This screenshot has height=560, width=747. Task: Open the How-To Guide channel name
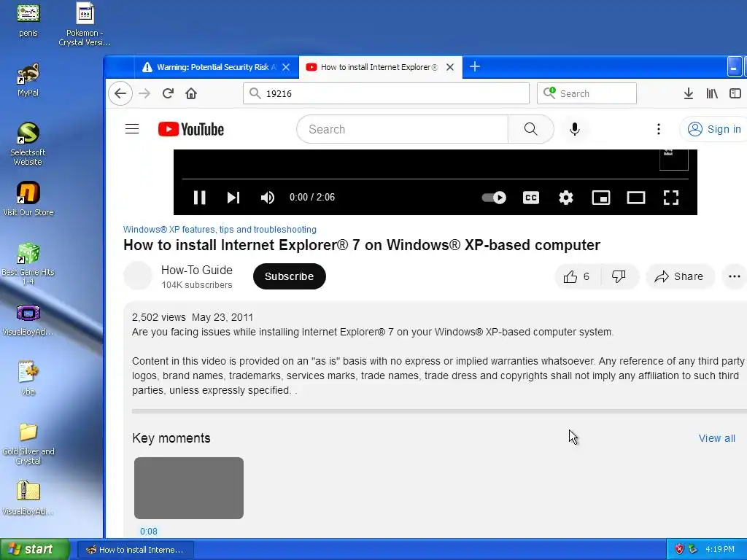click(197, 270)
